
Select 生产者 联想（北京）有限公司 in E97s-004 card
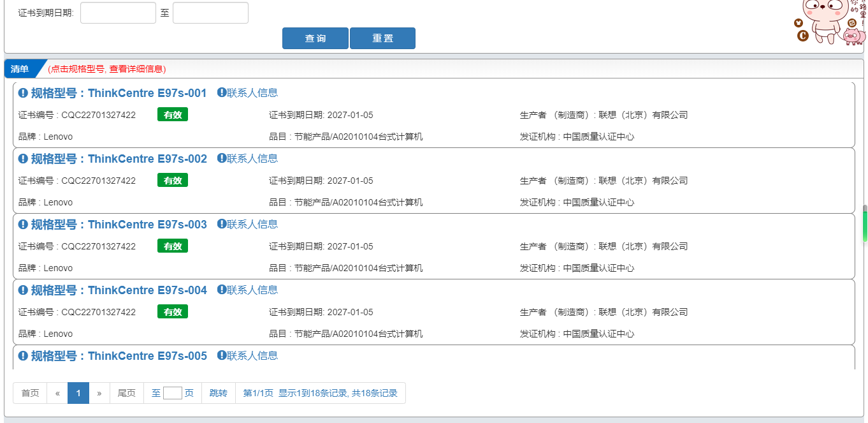[x=604, y=312]
